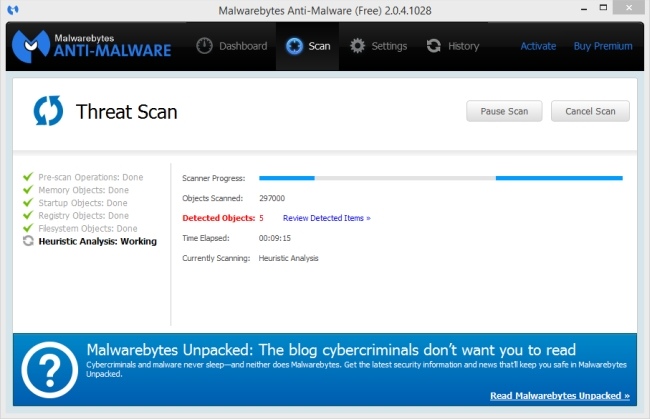Viewport: 650px width, 419px height.
Task: Open the Dashboard tab
Action: tap(232, 46)
